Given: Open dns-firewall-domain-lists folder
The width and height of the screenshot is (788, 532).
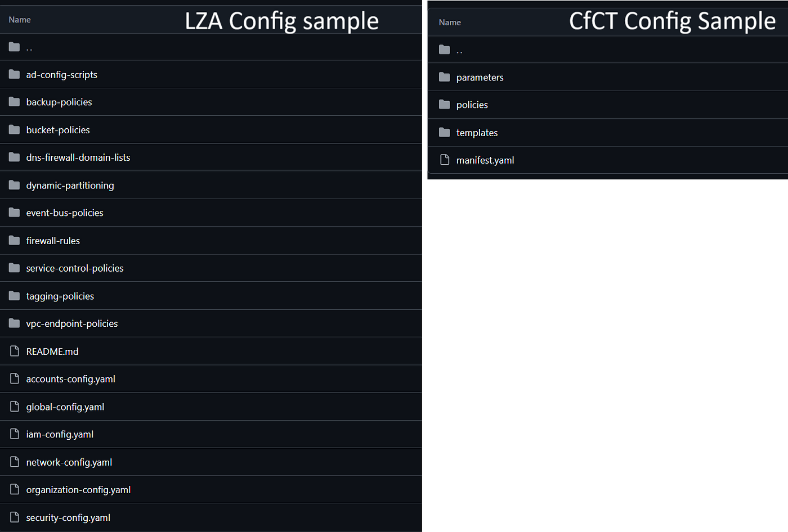Looking at the screenshot, I should tap(78, 157).
